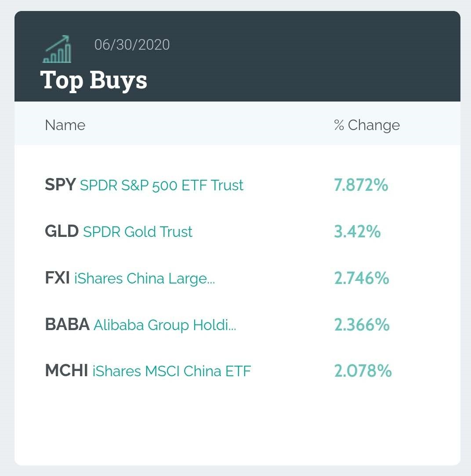Click the 7.872% change value

[x=361, y=185]
